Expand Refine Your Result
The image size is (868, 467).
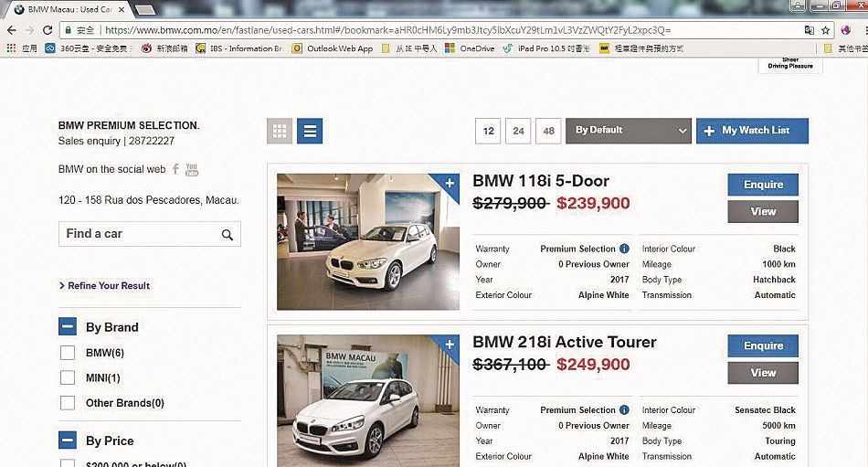104,285
